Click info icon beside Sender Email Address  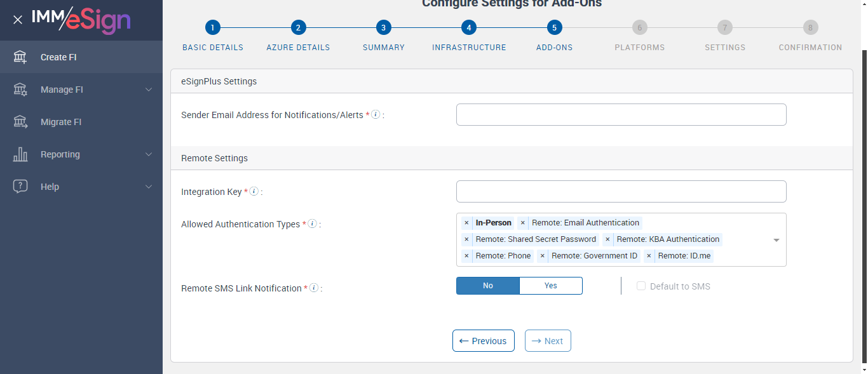point(376,115)
